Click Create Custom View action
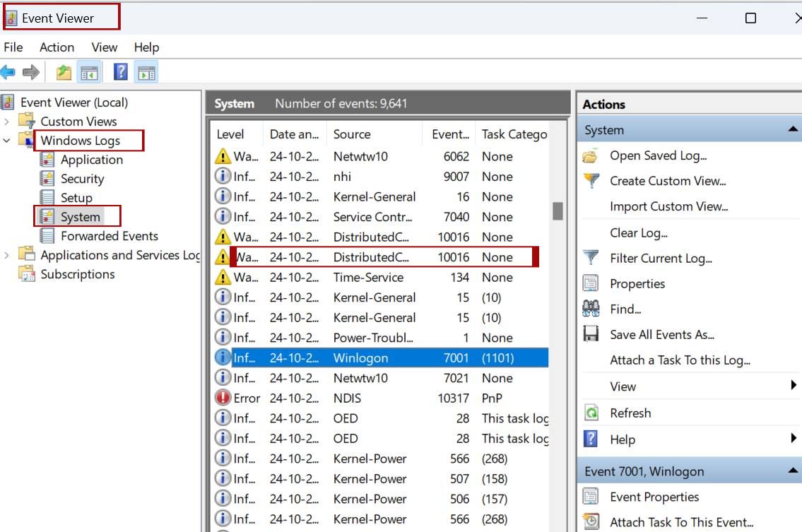Image resolution: width=802 pixels, height=532 pixels. tap(667, 181)
